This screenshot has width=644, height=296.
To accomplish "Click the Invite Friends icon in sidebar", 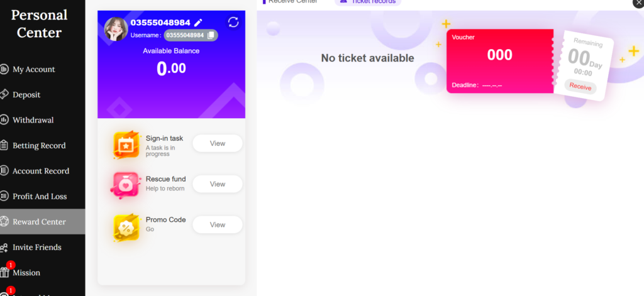I will [4, 248].
